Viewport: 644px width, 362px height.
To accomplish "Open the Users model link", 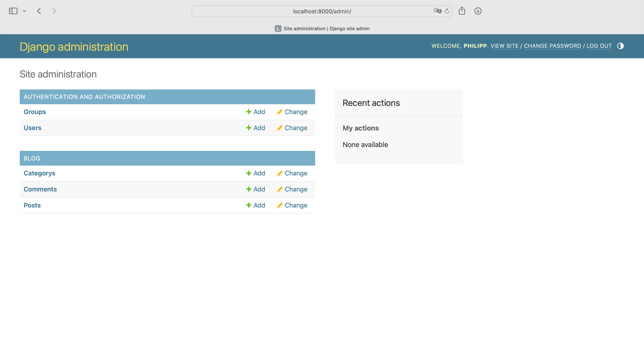I will click(x=33, y=128).
